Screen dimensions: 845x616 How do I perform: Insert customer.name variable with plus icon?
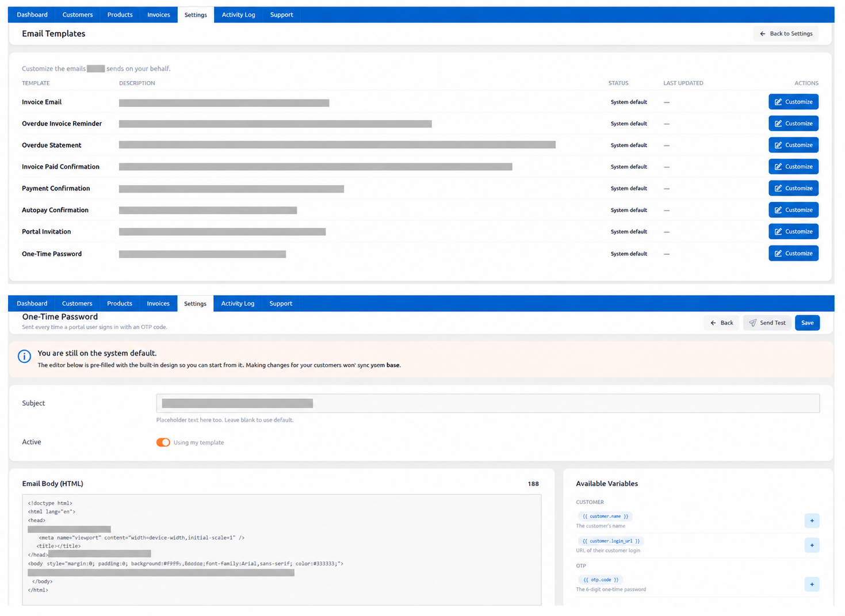coord(812,521)
